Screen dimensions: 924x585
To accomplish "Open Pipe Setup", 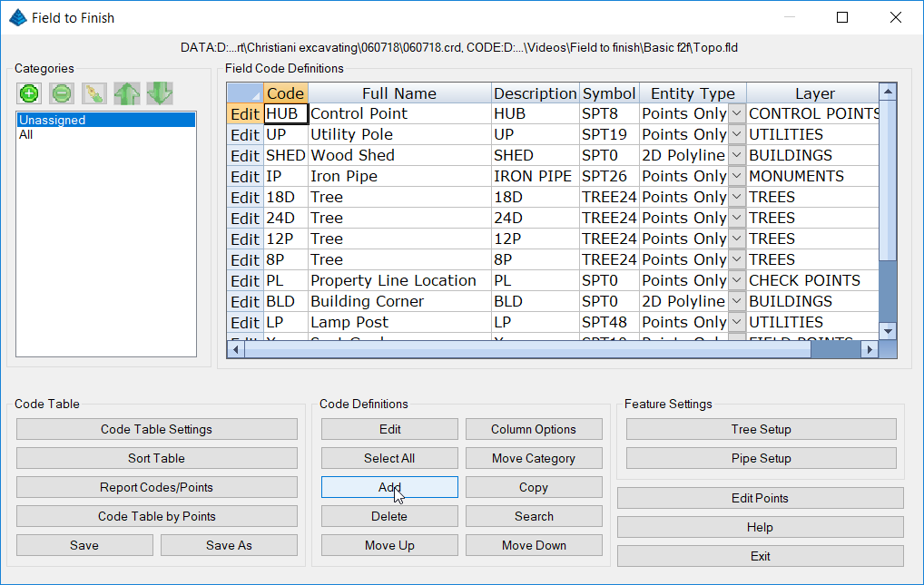I will [x=762, y=458].
